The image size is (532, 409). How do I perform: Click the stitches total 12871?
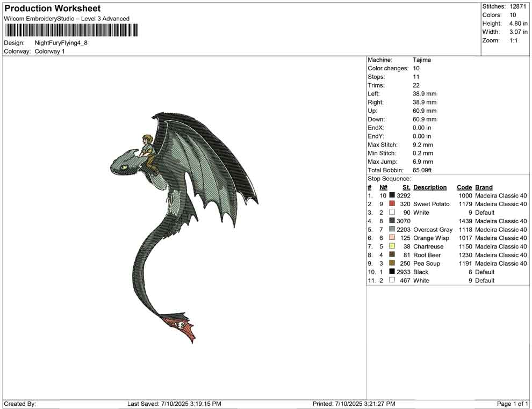[517, 6]
